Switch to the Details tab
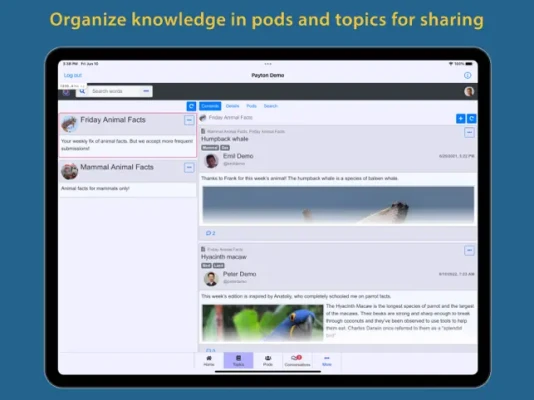 tap(233, 106)
